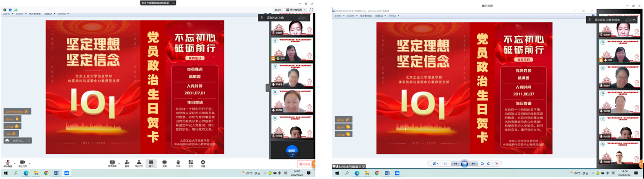Unmute the microphone in meeting toolbar
The width and height of the screenshot is (644, 179).
pos(7,163)
